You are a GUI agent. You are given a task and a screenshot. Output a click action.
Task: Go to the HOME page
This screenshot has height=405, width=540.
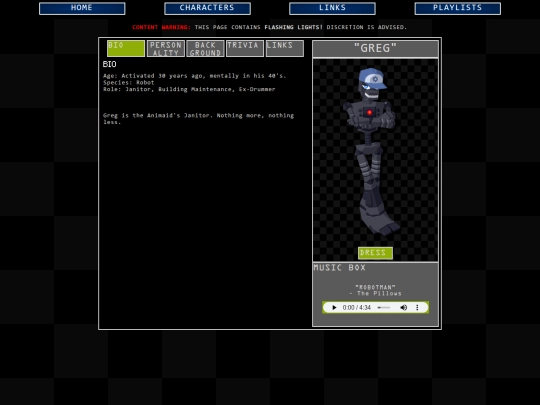(82, 8)
